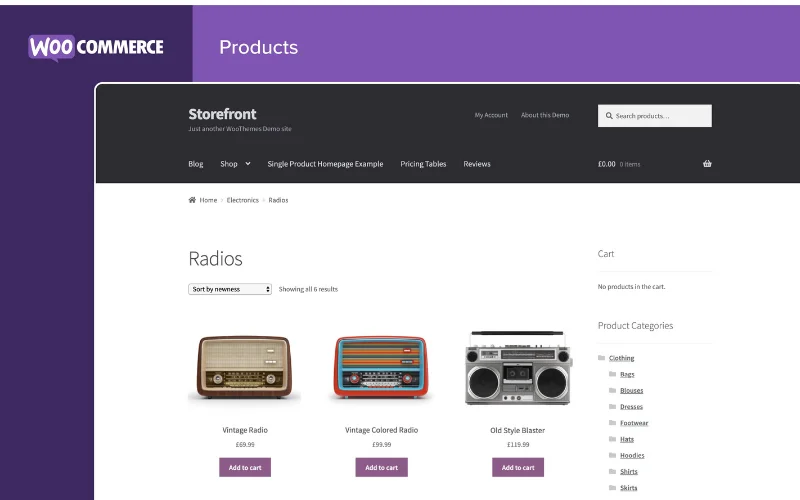
Task: Click the Products heading in purple banner
Action: pos(259,47)
